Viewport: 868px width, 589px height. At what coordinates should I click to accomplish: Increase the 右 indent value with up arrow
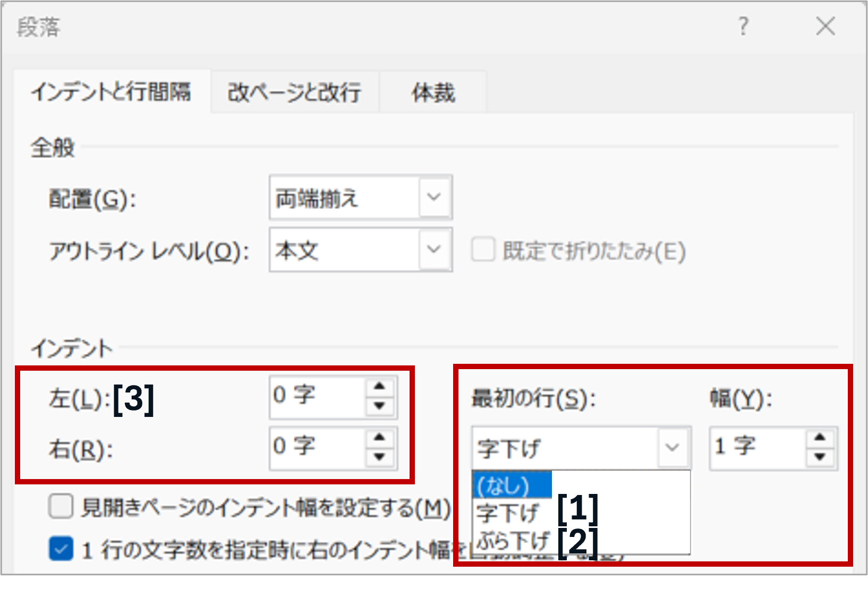379,437
